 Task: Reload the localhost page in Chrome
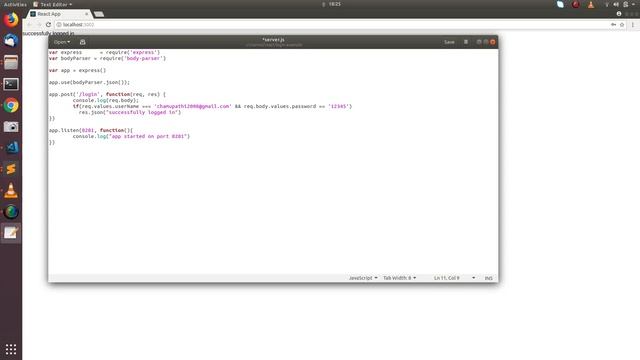(x=48, y=24)
